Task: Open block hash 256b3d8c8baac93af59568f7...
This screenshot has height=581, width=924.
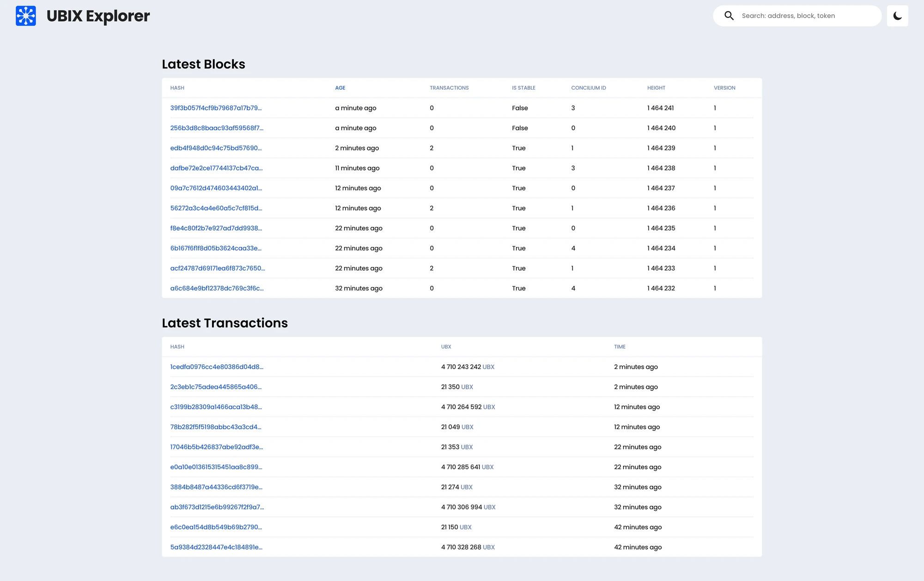Action: [x=217, y=128]
